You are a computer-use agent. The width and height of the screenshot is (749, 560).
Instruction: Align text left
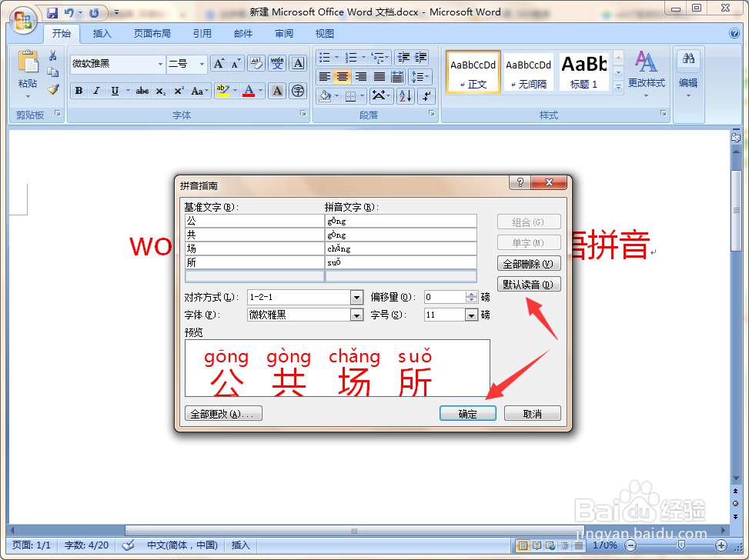325,76
